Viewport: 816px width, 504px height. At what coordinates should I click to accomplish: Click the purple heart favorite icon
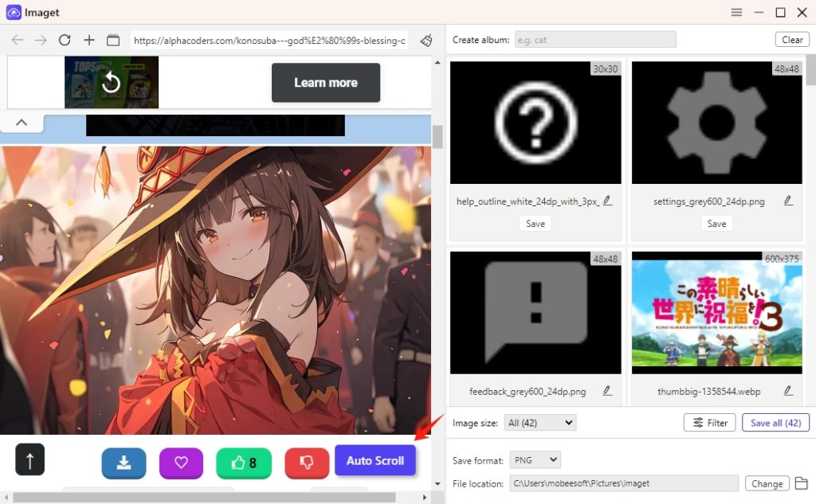[x=181, y=460]
